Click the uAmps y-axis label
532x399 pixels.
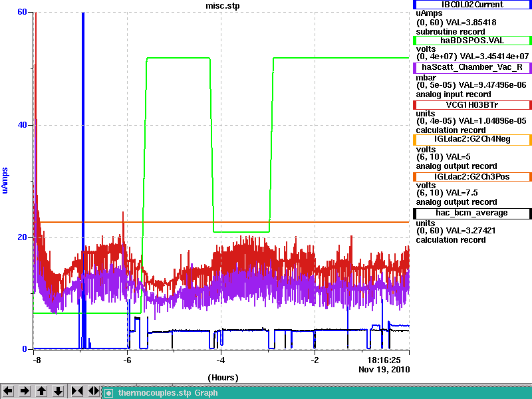5,180
